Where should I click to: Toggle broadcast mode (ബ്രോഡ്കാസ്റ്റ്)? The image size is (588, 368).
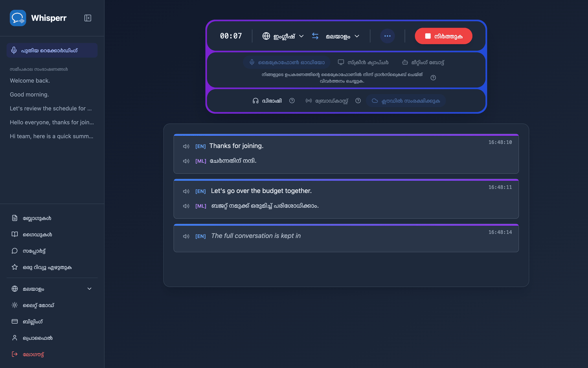point(327,101)
